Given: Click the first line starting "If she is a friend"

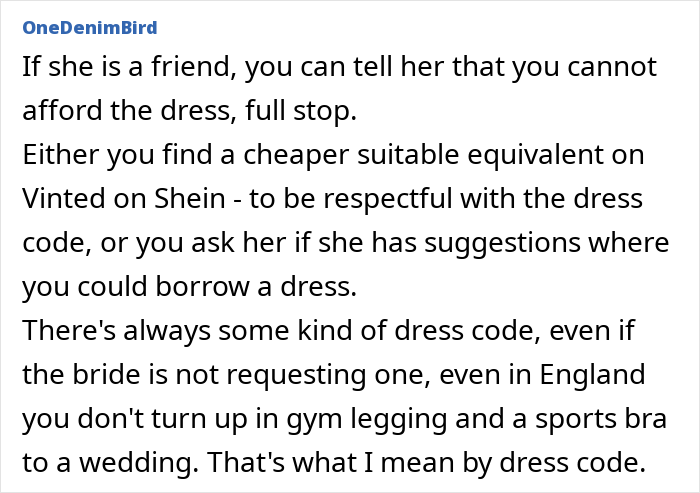Looking at the screenshot, I should pos(339,67).
